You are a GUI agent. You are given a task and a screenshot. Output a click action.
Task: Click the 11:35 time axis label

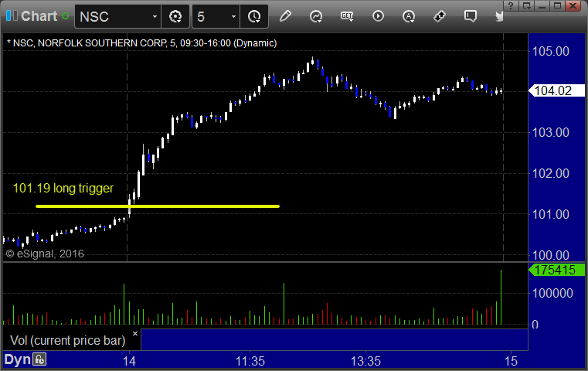[250, 361]
